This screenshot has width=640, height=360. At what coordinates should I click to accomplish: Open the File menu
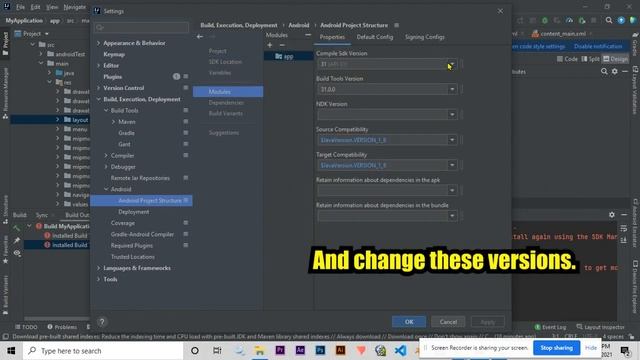pos(20,7)
